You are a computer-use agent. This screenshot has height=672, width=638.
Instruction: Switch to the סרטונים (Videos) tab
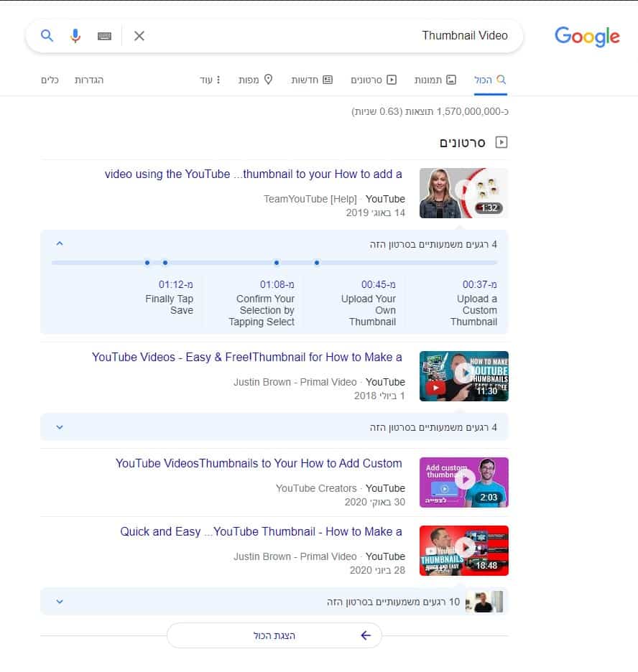point(374,80)
